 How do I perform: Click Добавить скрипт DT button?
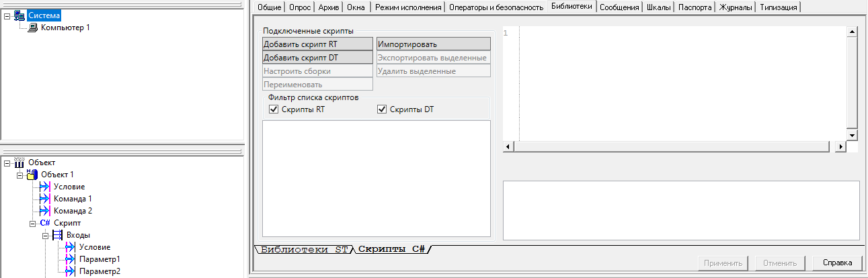[317, 57]
